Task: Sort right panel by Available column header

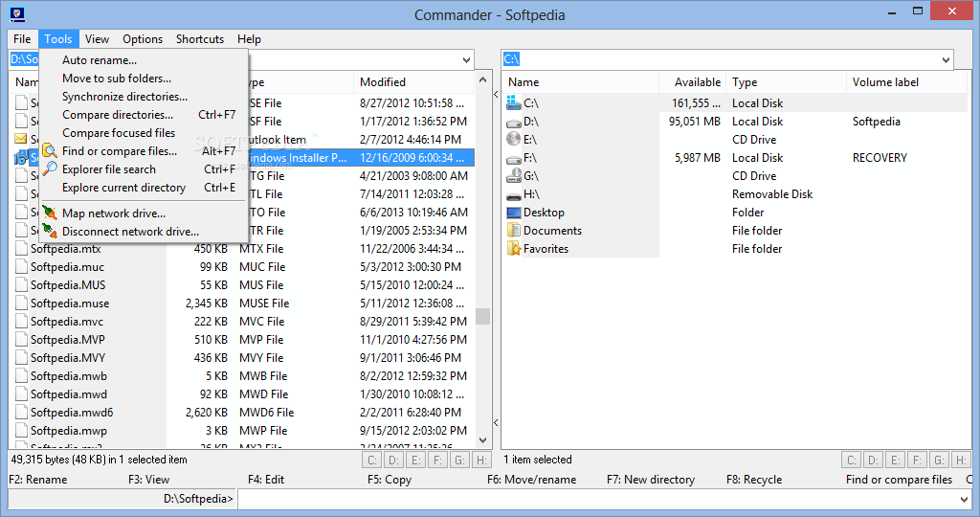Action: pyautogui.click(x=693, y=82)
